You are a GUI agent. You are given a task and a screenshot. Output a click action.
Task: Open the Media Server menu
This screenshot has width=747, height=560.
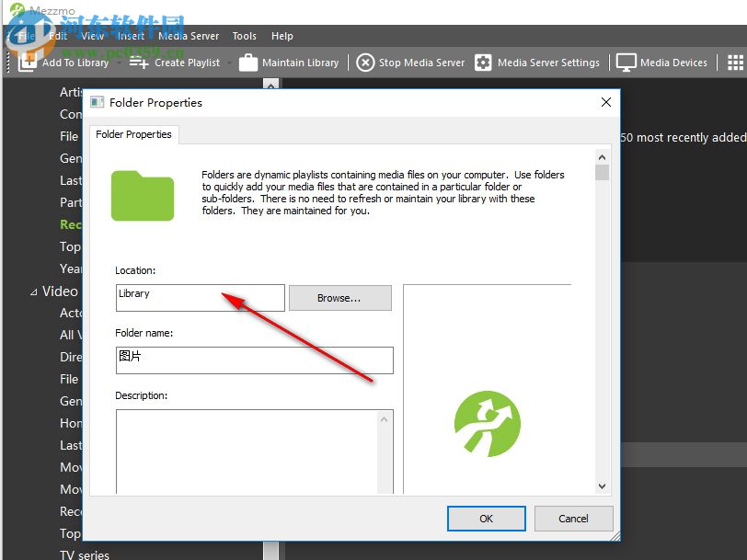189,36
